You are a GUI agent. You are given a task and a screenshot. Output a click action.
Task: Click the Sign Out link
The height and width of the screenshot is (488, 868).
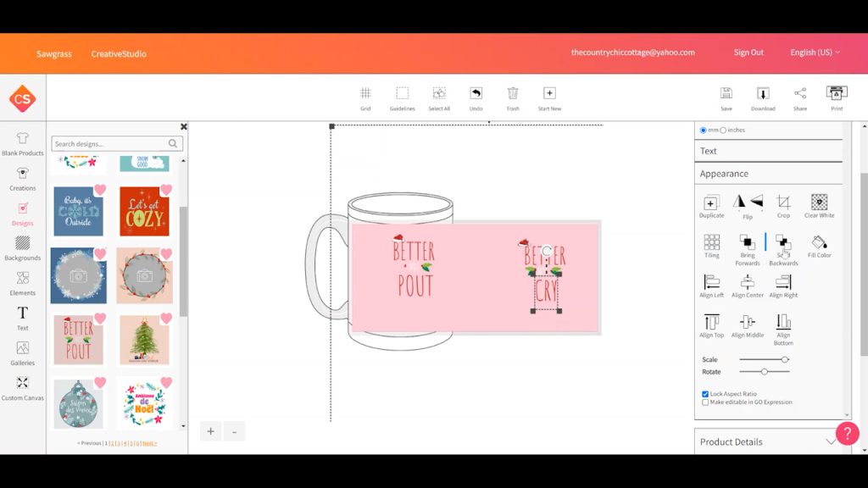748,53
